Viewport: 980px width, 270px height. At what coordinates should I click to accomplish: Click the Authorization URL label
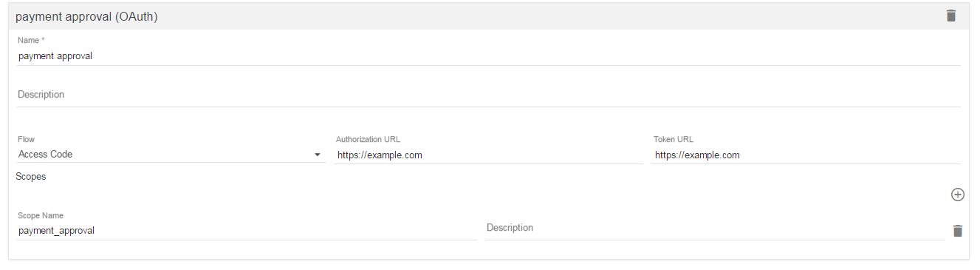368,139
